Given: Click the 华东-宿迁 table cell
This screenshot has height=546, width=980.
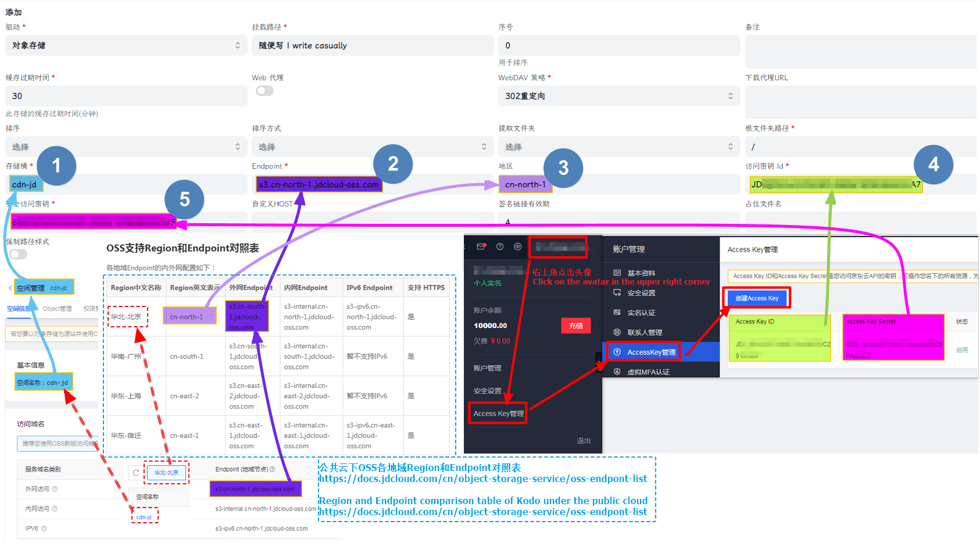Looking at the screenshot, I should 136,436.
